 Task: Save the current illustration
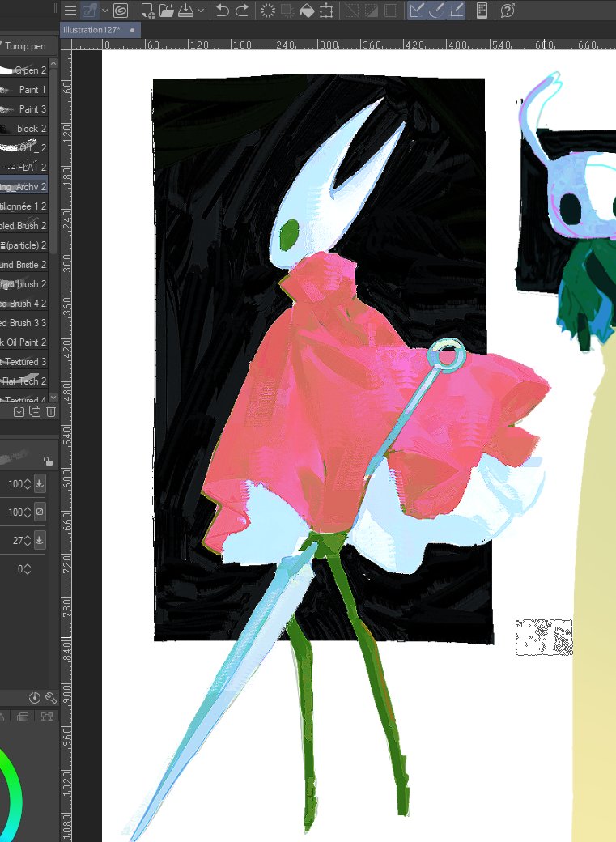click(186, 11)
